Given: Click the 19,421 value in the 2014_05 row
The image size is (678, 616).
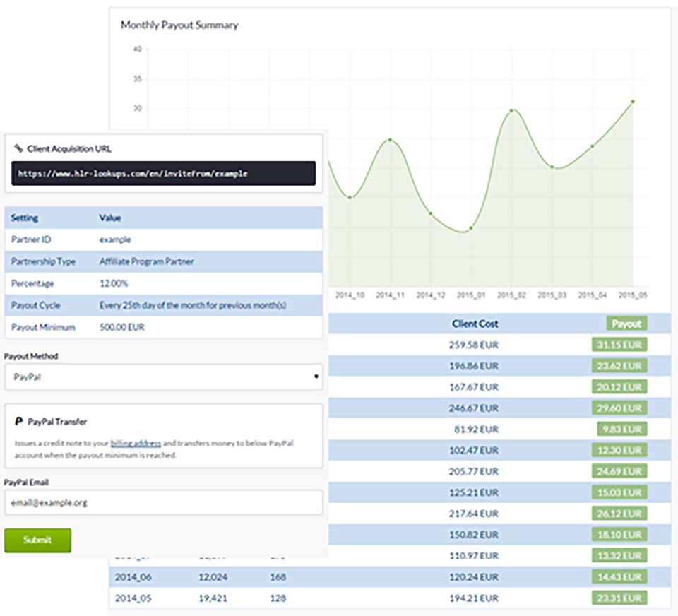Looking at the screenshot, I should click(x=213, y=598).
